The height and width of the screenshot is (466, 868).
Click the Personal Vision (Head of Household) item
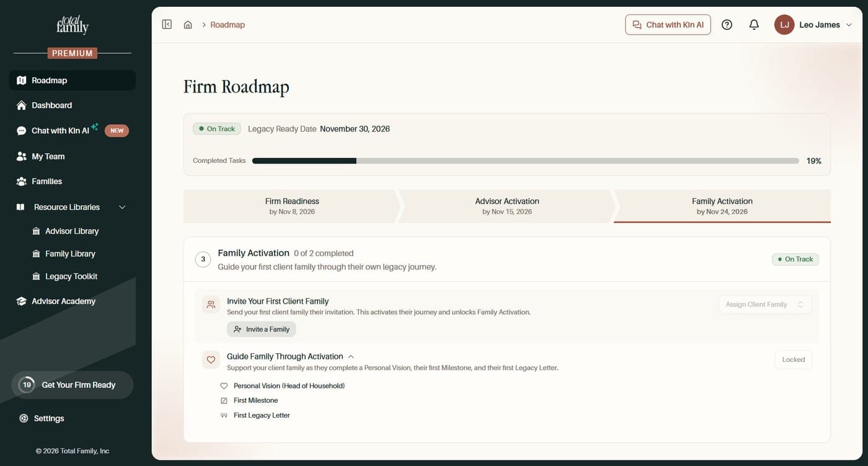coord(289,386)
